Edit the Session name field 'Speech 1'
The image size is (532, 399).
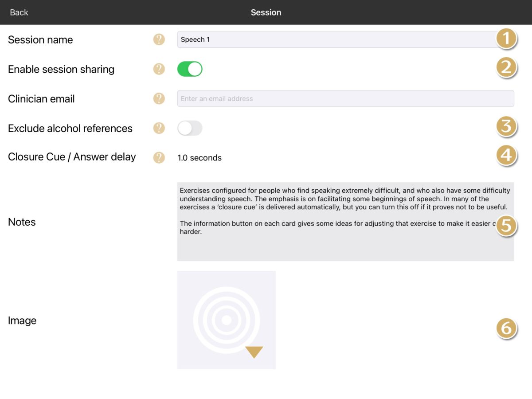coord(337,39)
